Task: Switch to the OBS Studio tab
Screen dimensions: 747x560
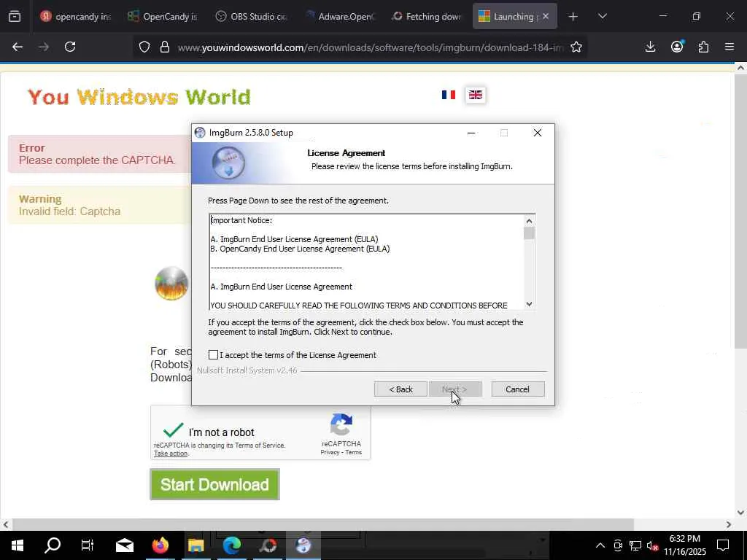Action: click(251, 17)
